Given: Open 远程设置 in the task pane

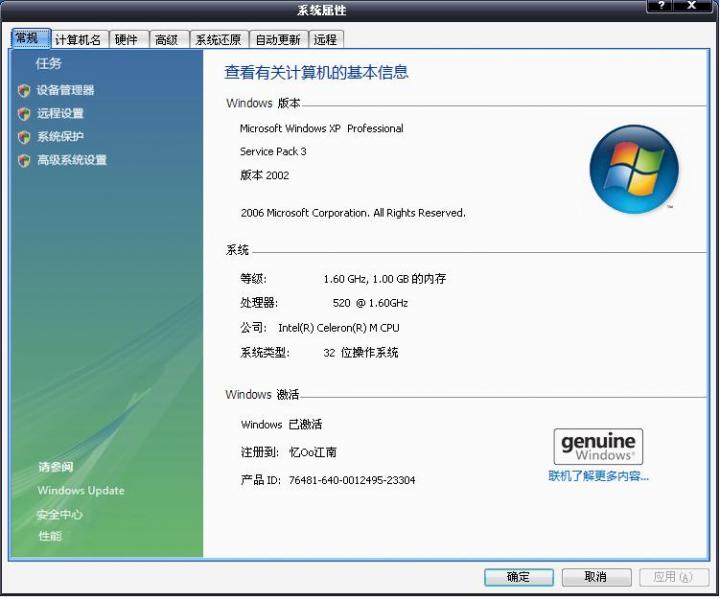Looking at the screenshot, I should click(x=60, y=113).
